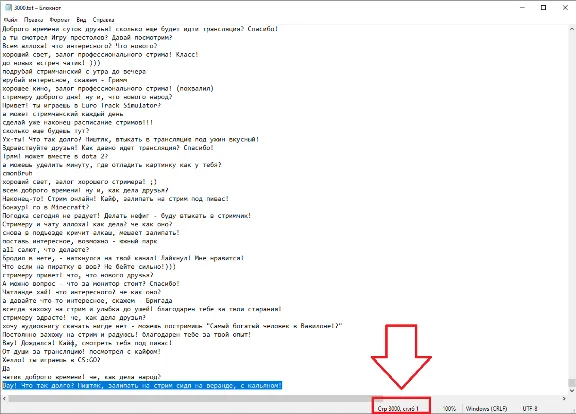This screenshot has width=576, height=414.
Task: Click the UTF-8 encoding status field
Action: point(530,408)
